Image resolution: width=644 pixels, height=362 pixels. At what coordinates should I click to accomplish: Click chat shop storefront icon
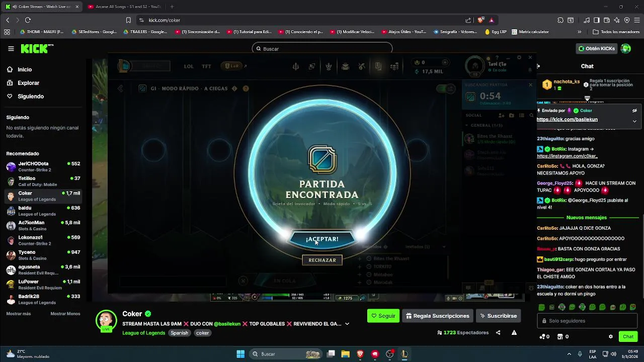click(x=560, y=337)
